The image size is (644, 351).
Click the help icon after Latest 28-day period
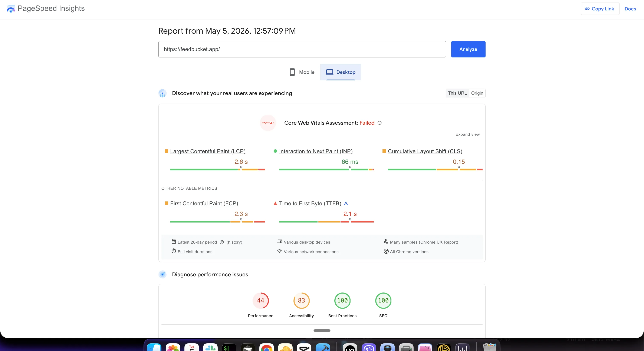pos(221,242)
